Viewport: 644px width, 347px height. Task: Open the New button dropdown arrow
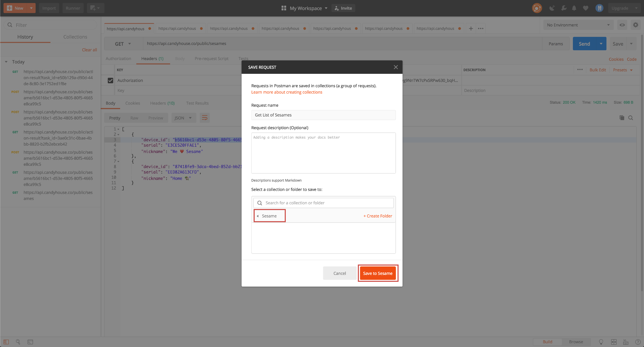[x=31, y=8]
